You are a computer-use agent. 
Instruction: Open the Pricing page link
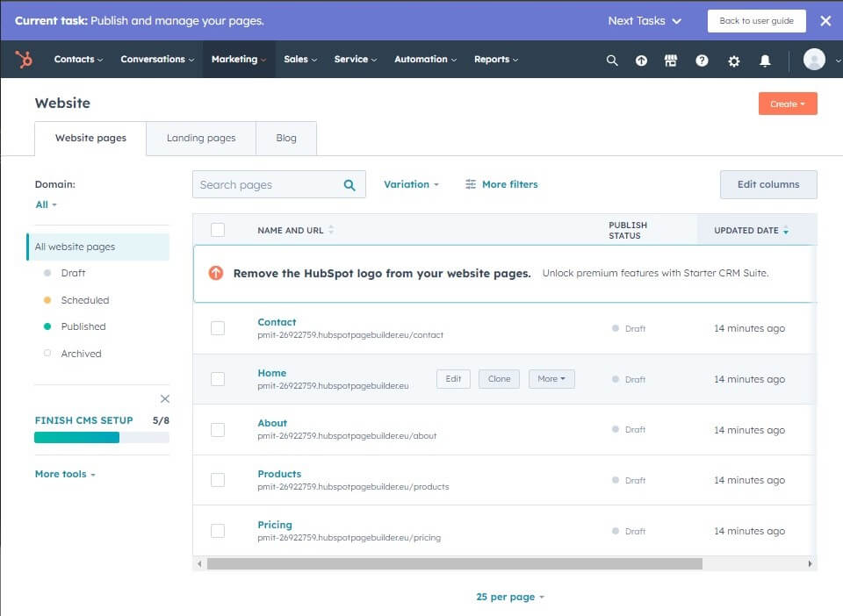coord(275,525)
